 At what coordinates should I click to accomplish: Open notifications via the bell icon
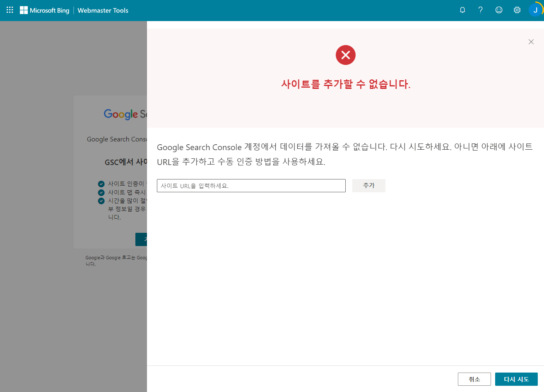coord(462,10)
